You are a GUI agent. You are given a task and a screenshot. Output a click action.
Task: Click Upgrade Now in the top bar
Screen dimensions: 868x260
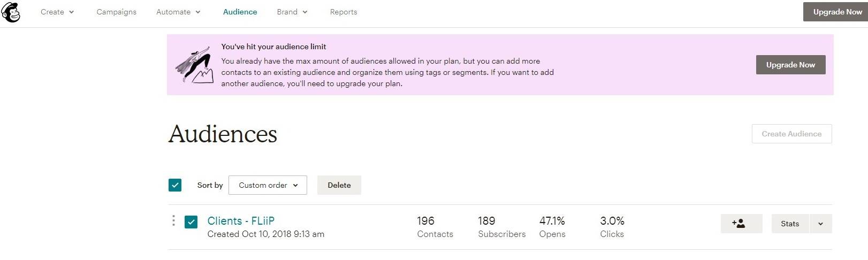click(x=835, y=12)
